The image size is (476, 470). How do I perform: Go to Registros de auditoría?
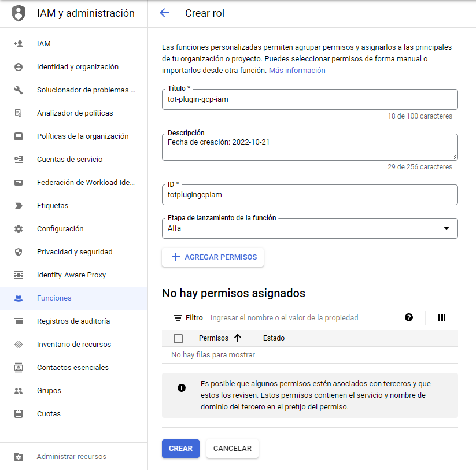(x=73, y=321)
